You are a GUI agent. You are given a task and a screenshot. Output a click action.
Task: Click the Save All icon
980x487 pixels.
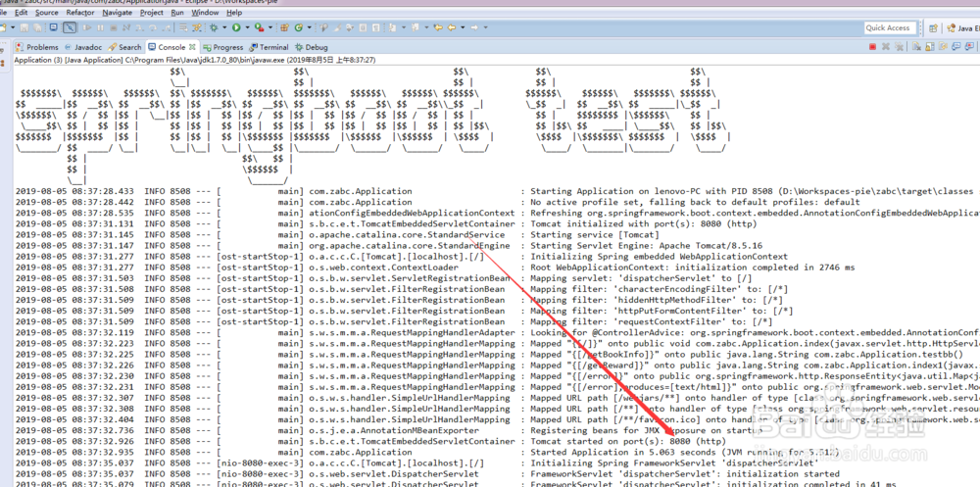click(x=37, y=27)
